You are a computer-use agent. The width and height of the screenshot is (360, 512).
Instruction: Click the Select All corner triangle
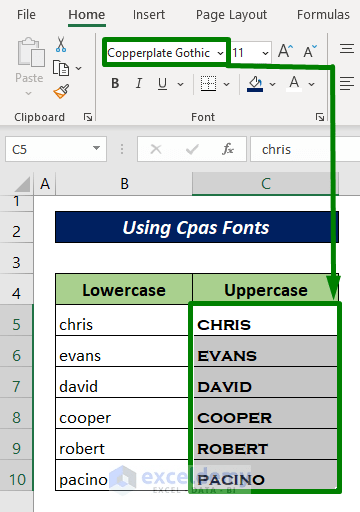point(22,184)
